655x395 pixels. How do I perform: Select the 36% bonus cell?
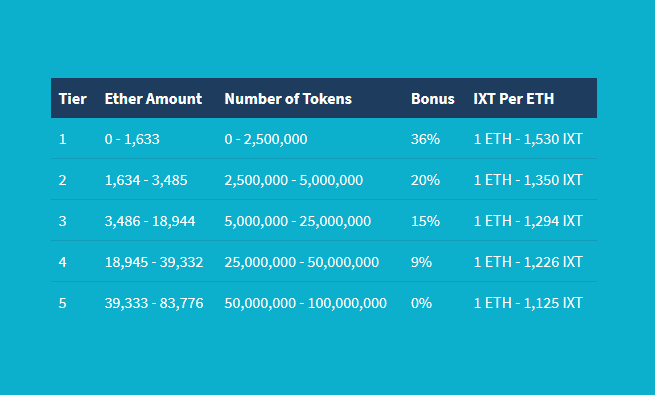[x=425, y=139]
